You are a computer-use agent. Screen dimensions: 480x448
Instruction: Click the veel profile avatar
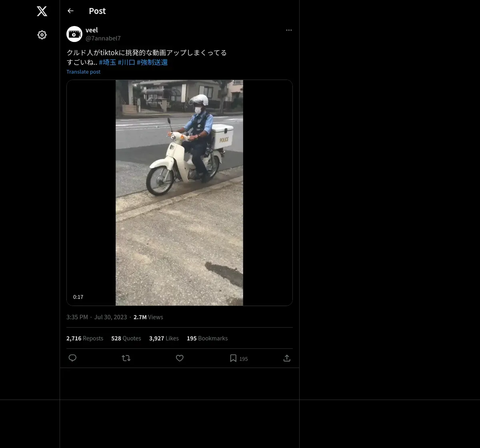pos(74,34)
